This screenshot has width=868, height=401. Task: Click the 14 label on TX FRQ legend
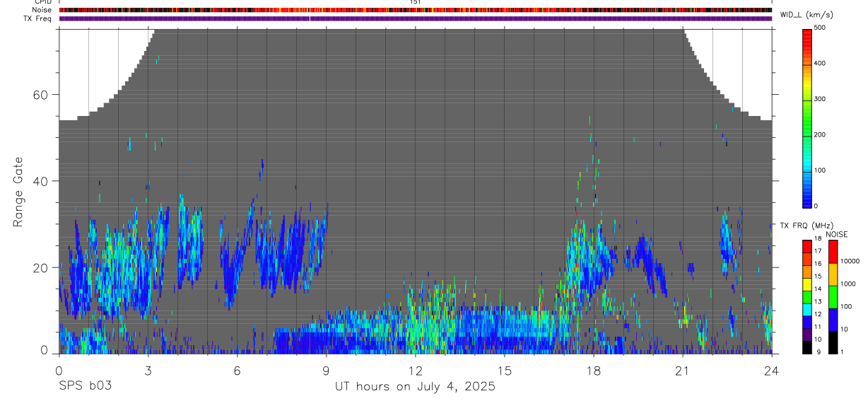[x=818, y=289]
